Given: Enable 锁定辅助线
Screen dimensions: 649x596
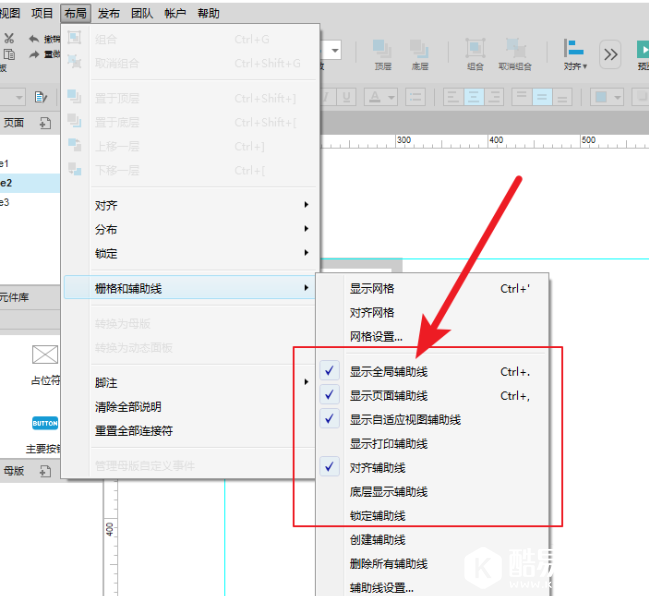Looking at the screenshot, I should 433,516.
